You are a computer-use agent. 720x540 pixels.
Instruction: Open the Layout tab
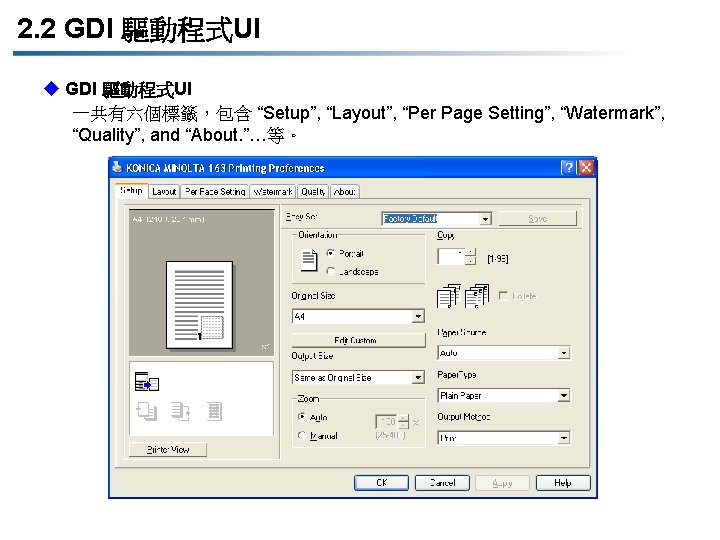(x=164, y=192)
